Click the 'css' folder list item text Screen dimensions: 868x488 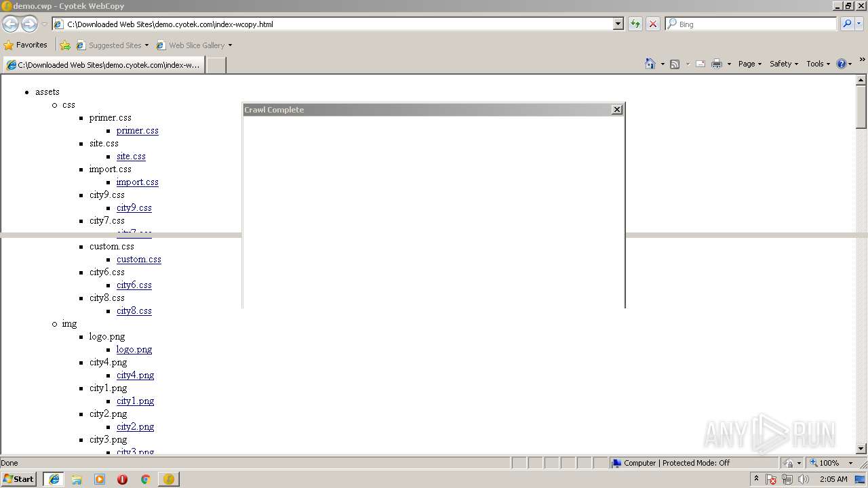coord(68,104)
